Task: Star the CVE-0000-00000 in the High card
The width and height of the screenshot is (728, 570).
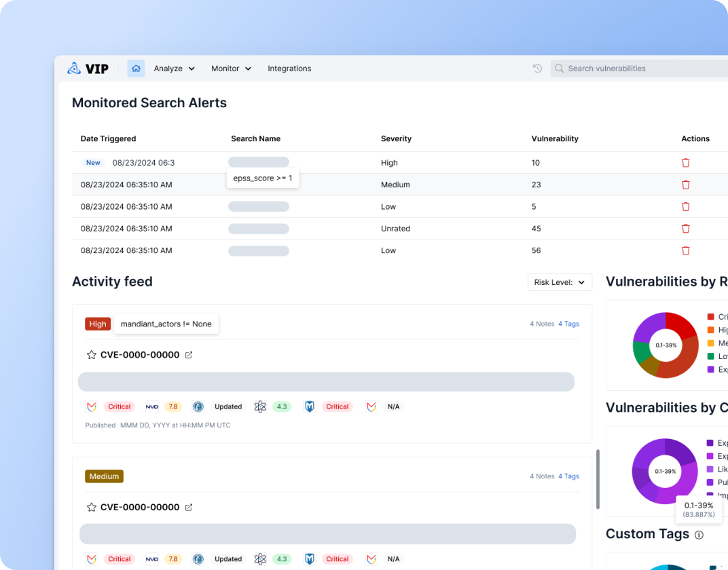Action: [x=91, y=354]
